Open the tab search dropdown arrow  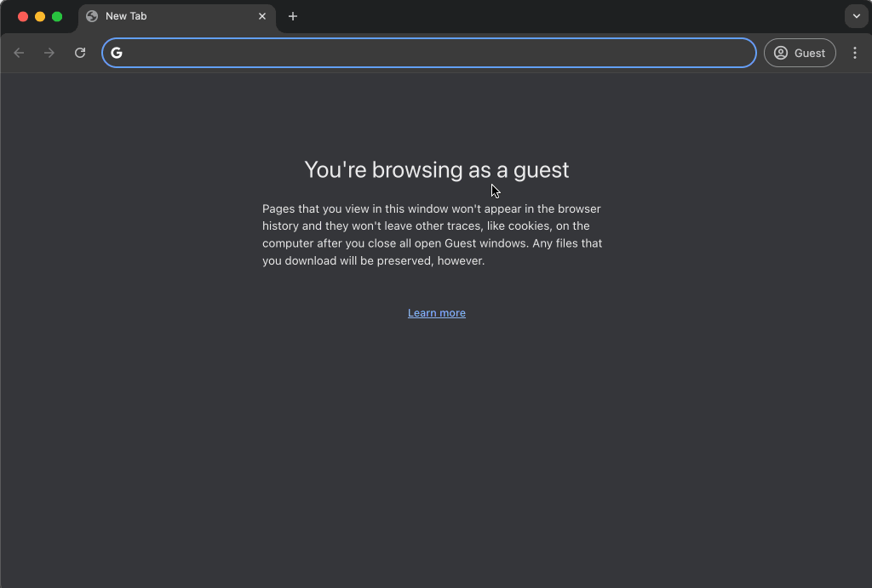pyautogui.click(x=856, y=16)
